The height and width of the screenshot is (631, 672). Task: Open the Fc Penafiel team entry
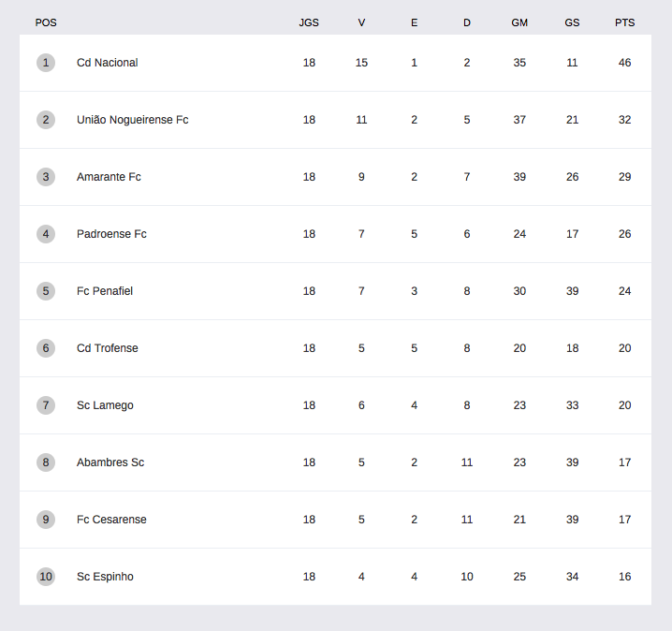pyautogui.click(x=105, y=291)
